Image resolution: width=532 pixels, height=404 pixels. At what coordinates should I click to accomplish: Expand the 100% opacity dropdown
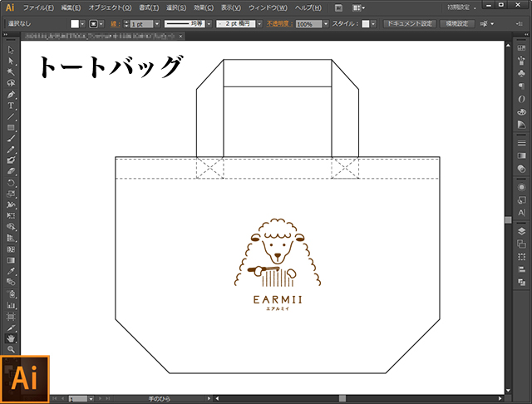(x=326, y=24)
